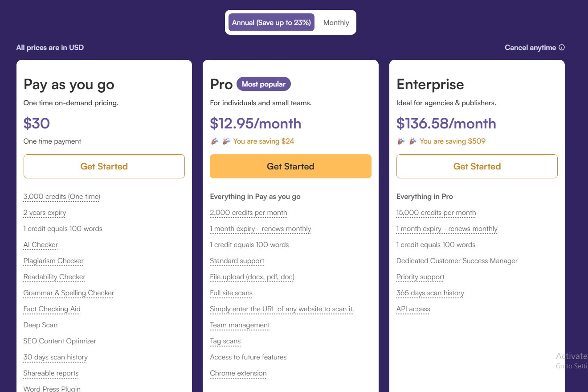The image size is (588, 392).
Task: Click the Plagiarism Checker link
Action: click(53, 260)
